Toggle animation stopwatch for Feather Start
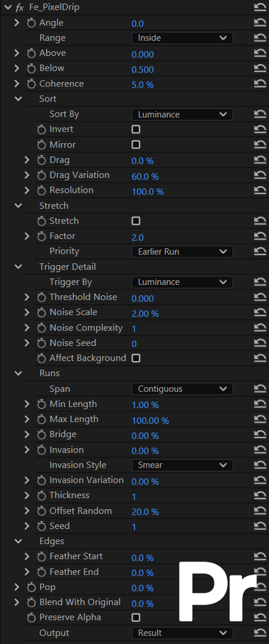The width and height of the screenshot is (269, 644). coord(41,557)
